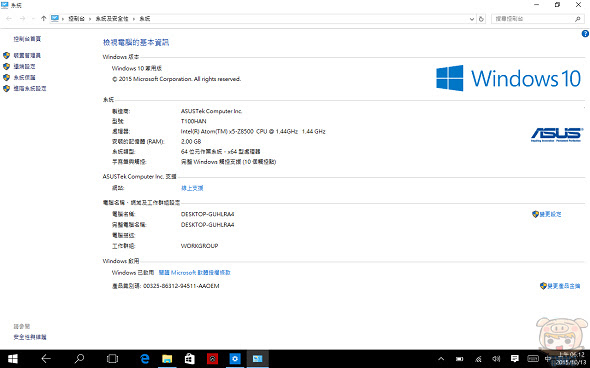The width and height of the screenshot is (590, 368).
Task: Launch Microsoft Edge from taskbar
Action: click(144, 359)
